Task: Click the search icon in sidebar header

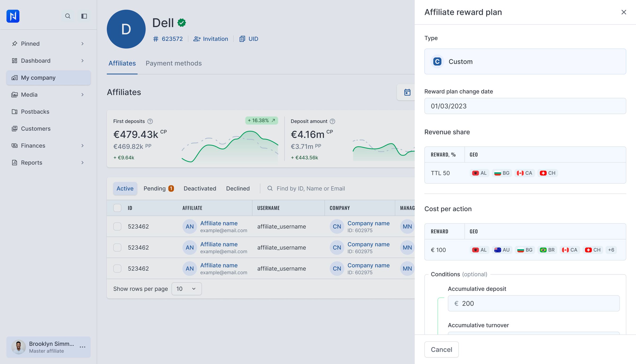Action: [x=68, y=16]
